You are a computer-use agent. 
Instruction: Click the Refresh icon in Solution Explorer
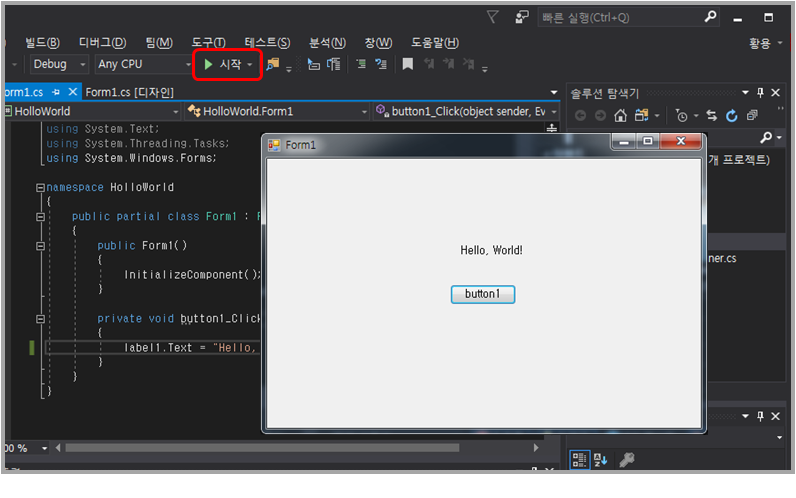732,116
